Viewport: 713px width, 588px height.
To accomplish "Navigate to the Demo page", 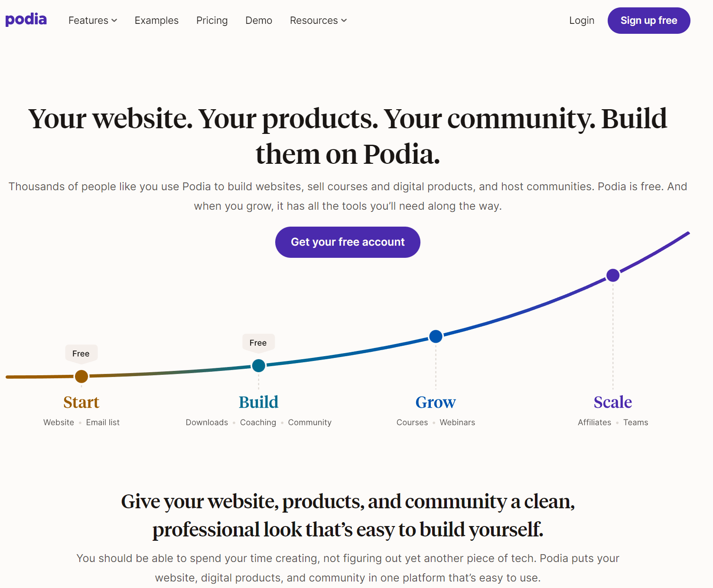I will pyautogui.click(x=259, y=20).
